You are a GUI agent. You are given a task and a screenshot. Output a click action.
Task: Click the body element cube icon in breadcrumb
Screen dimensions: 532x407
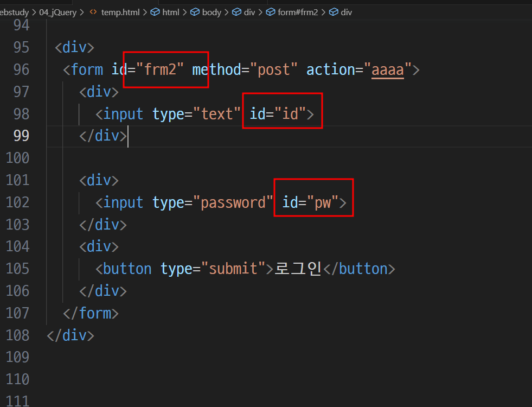[195, 12]
